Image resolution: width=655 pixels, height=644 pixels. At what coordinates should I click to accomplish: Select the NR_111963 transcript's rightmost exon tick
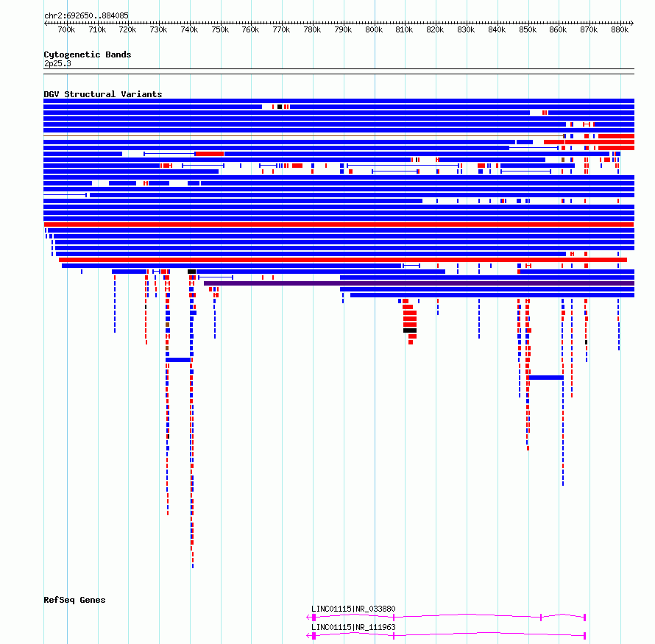pos(585,636)
